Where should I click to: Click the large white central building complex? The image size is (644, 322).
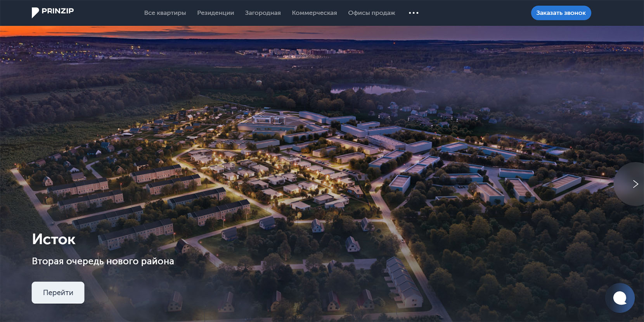click(268, 122)
